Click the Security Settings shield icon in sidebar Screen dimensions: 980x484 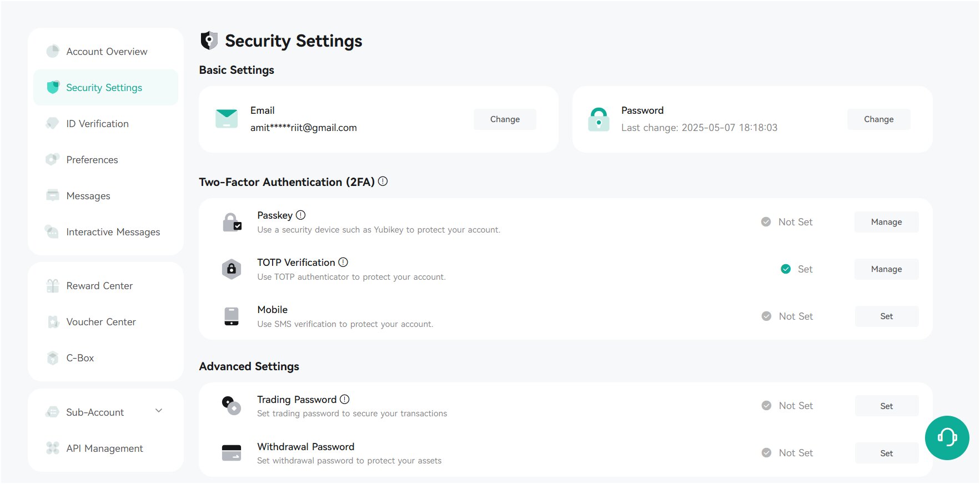(x=53, y=87)
